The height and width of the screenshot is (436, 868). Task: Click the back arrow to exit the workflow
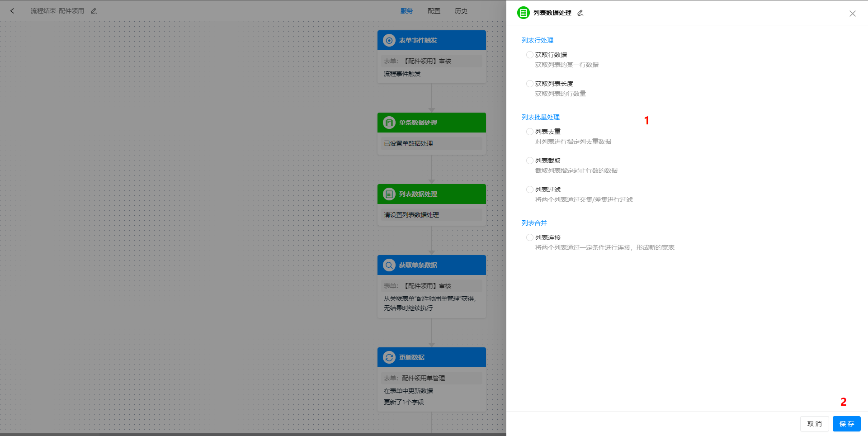[12, 11]
